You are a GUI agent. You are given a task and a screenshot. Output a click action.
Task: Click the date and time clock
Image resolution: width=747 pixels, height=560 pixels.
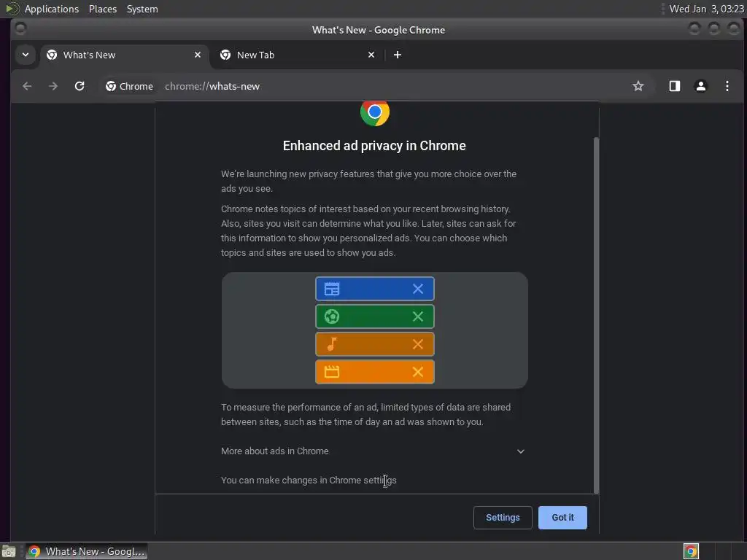point(706,9)
